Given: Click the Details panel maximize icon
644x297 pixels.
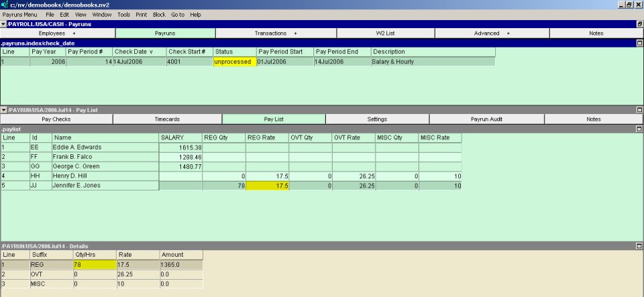Looking at the screenshot, I should tap(639, 246).
